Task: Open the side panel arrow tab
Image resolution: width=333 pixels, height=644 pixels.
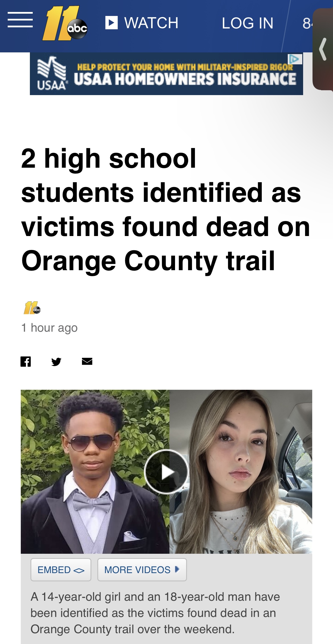Action: [323, 49]
